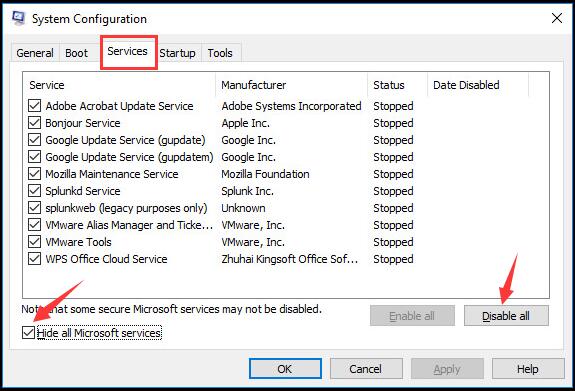575x391 pixels.
Task: Uncheck Mozilla Maintenance Service checkbox
Action: coord(34,174)
